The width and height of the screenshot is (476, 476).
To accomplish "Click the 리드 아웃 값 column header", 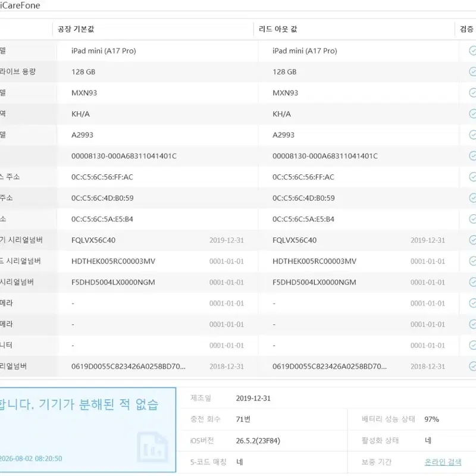I will [278, 29].
